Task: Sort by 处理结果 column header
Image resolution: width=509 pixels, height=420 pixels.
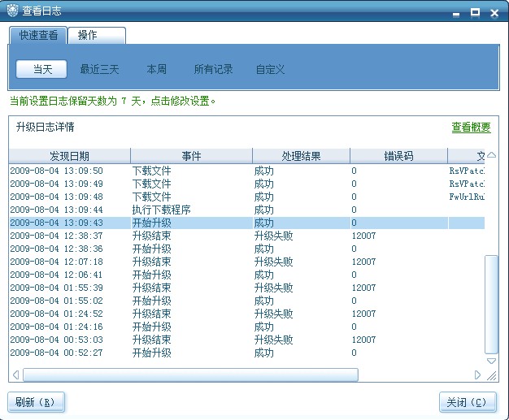Action: (301, 156)
